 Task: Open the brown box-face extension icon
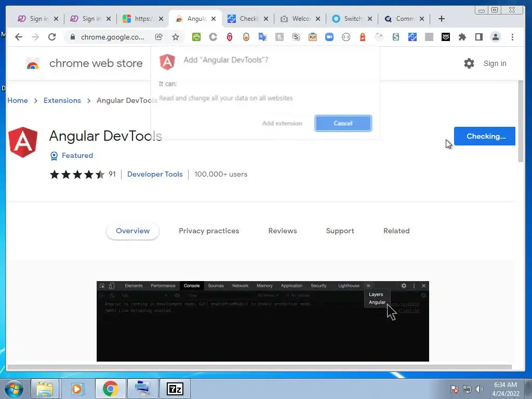(312, 37)
